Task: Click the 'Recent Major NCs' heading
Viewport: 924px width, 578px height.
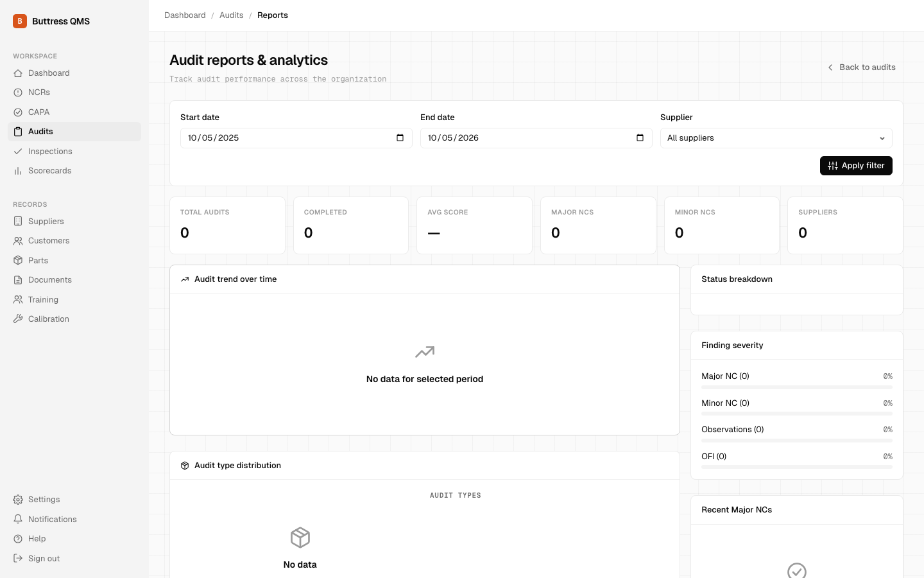Action: (x=737, y=510)
